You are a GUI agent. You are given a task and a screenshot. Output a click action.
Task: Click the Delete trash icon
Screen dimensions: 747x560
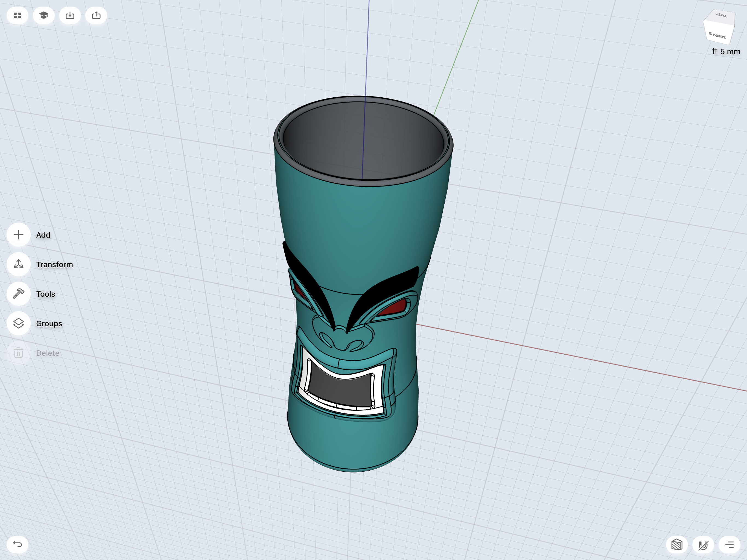19,353
